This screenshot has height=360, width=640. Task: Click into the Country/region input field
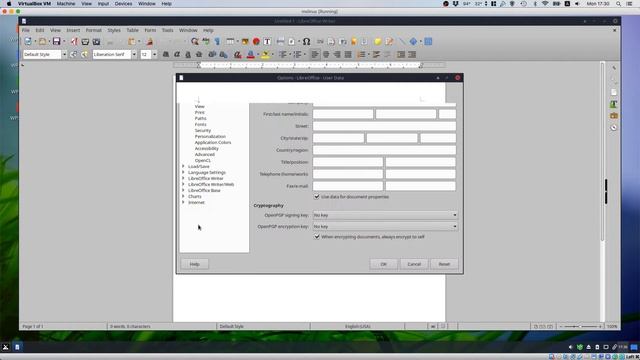coord(384,150)
